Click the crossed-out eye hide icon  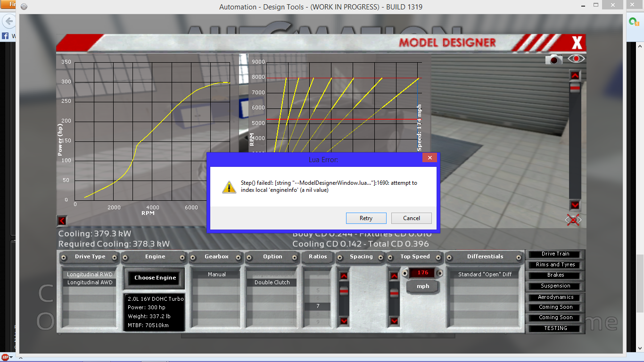(x=573, y=220)
